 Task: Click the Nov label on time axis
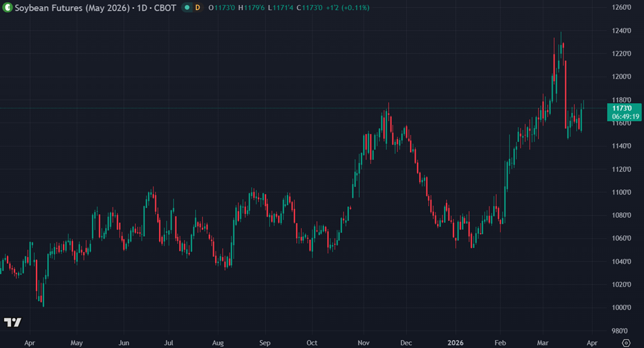364,344
